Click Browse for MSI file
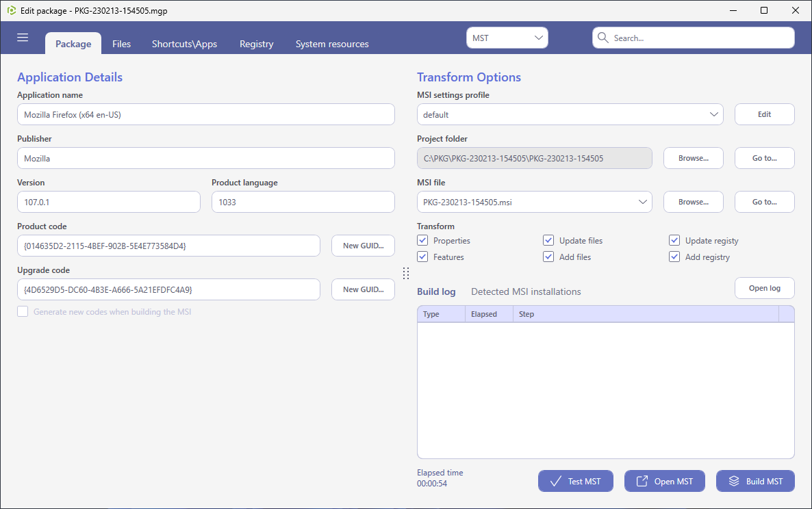Viewport: 812px width, 509px height. click(694, 202)
